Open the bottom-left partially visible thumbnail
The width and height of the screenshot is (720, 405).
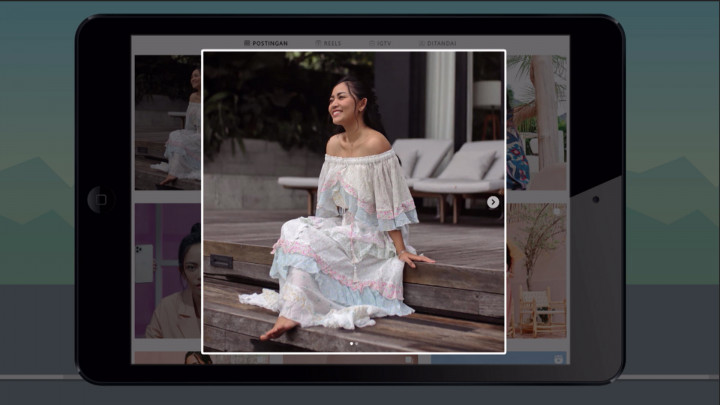point(168,358)
